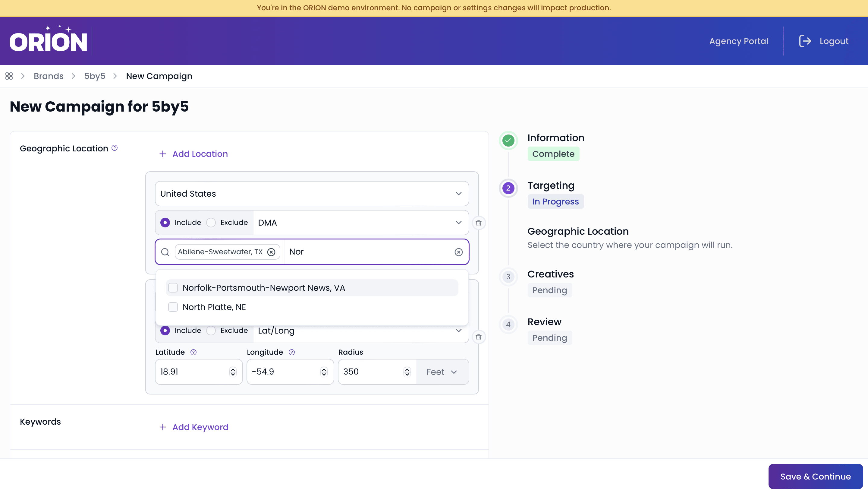Remove the Abilene-Sweetwater, TX chip
868x494 pixels.
pos(271,252)
